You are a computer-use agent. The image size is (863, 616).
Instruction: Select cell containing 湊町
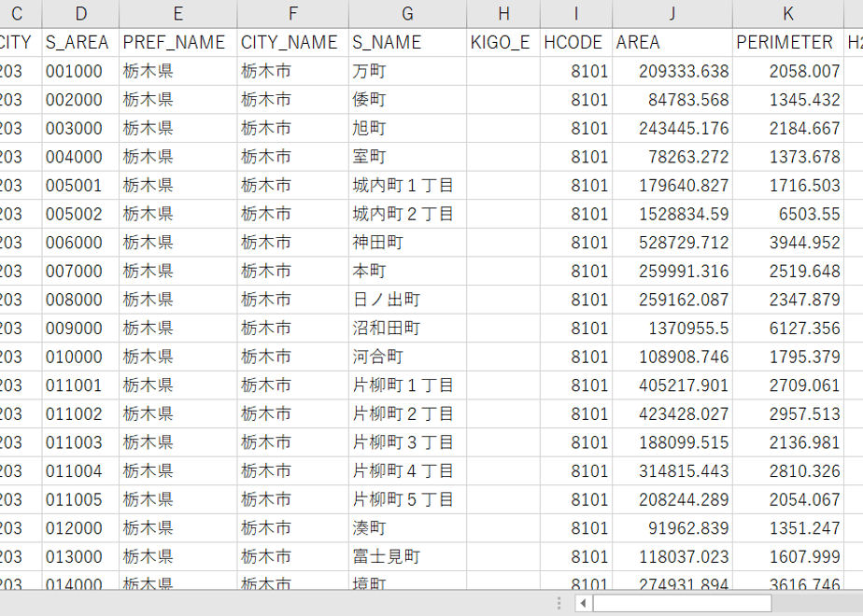pos(407,528)
